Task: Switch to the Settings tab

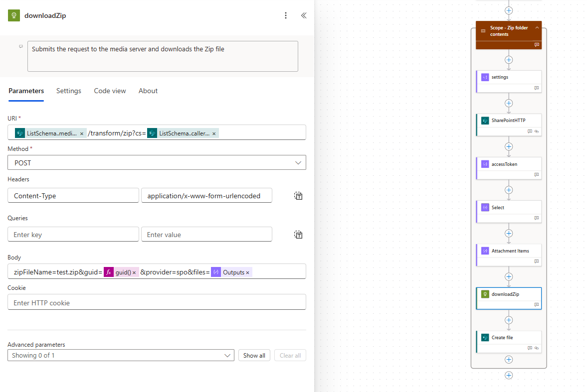Action: coord(68,91)
